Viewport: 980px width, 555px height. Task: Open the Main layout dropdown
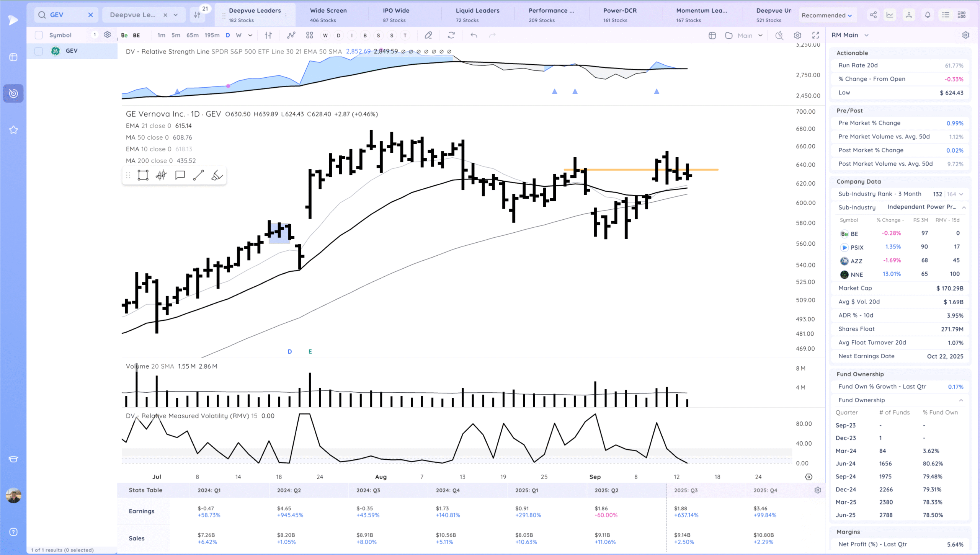749,36
